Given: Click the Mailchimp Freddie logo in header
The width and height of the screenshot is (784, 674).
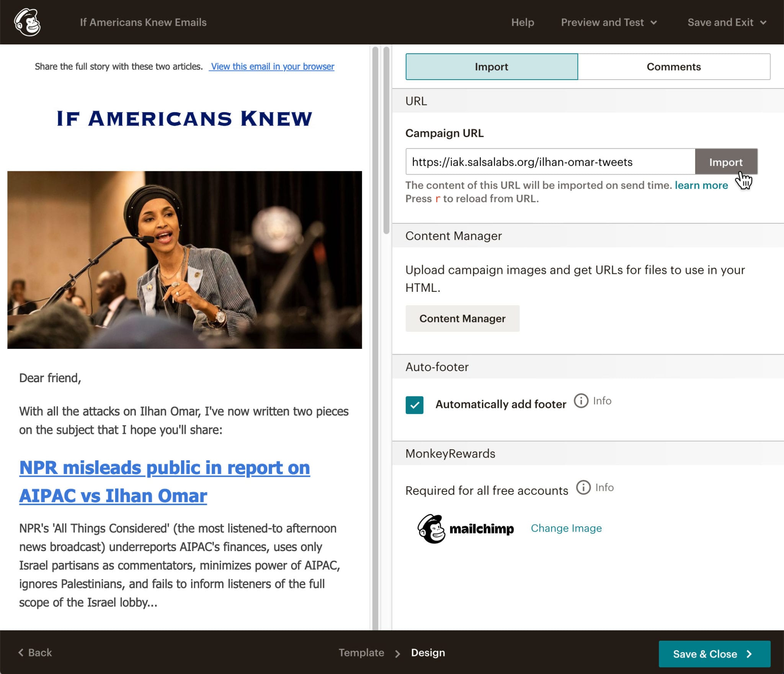Looking at the screenshot, I should [x=27, y=22].
